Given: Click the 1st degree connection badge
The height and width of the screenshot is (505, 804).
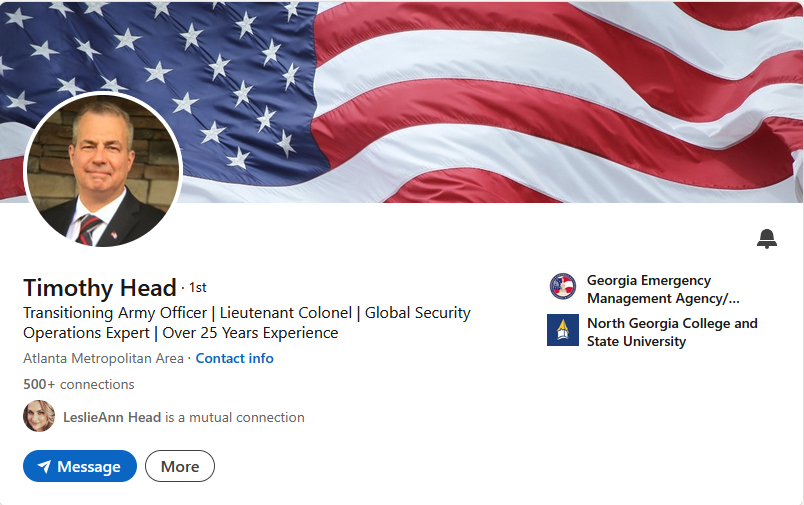Looking at the screenshot, I should [x=198, y=288].
